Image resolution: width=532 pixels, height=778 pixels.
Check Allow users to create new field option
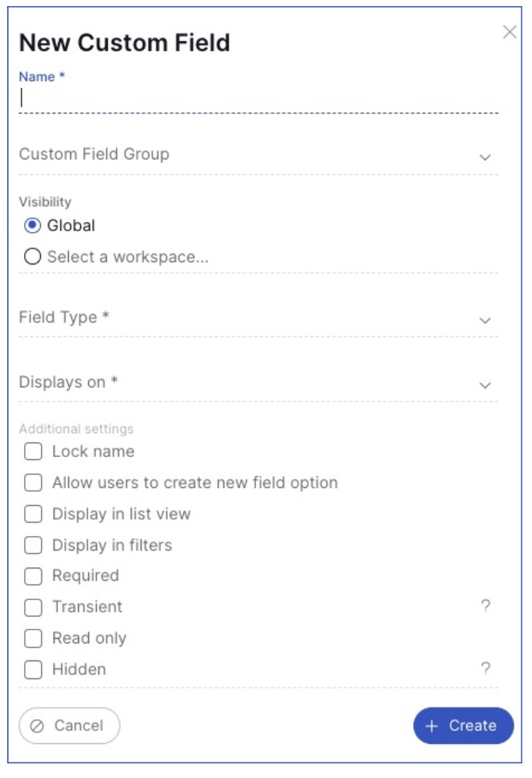click(x=33, y=483)
